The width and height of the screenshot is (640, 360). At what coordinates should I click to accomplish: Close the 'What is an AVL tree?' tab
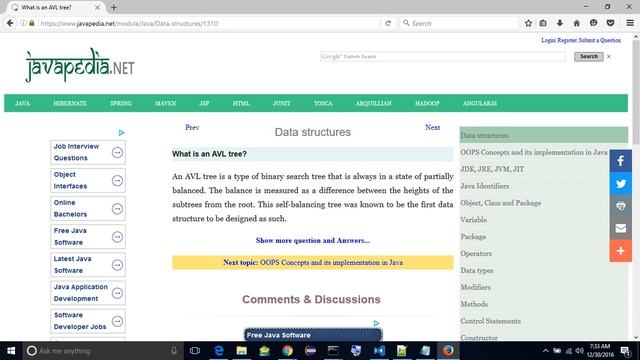pyautogui.click(x=97, y=7)
